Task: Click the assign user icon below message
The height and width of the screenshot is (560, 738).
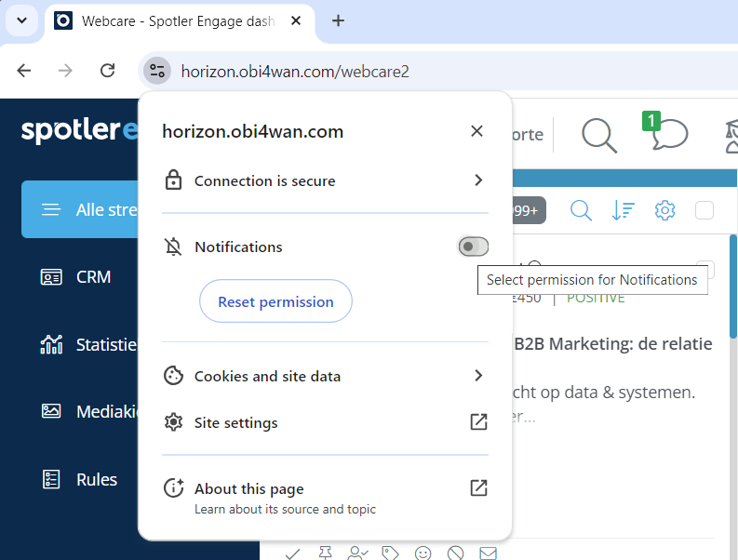Action: pyautogui.click(x=357, y=553)
